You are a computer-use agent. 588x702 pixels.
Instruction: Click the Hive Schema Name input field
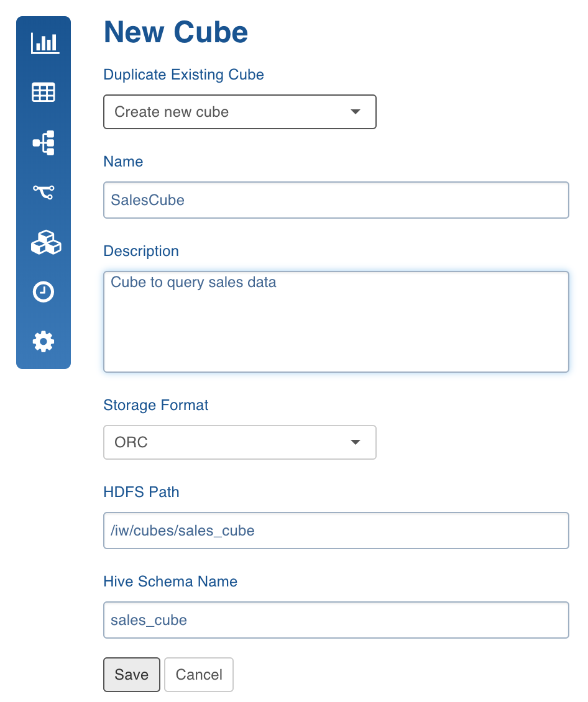336,620
